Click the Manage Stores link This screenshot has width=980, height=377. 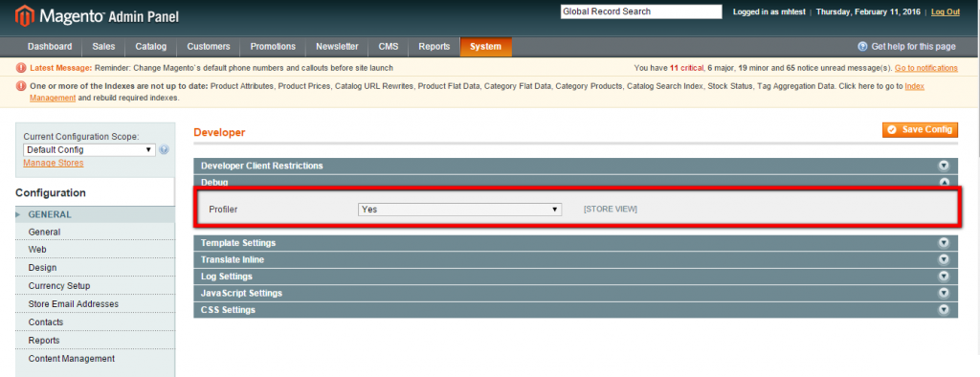pos(54,163)
